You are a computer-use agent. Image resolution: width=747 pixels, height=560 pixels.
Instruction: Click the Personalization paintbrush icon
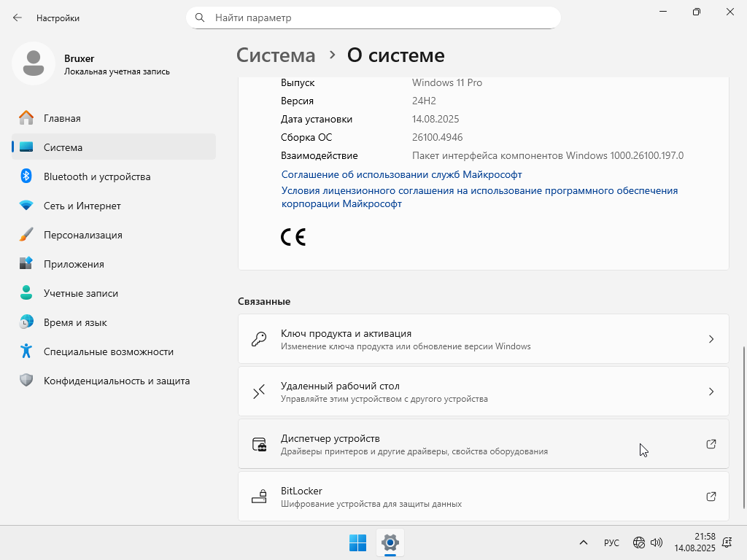coord(26,234)
